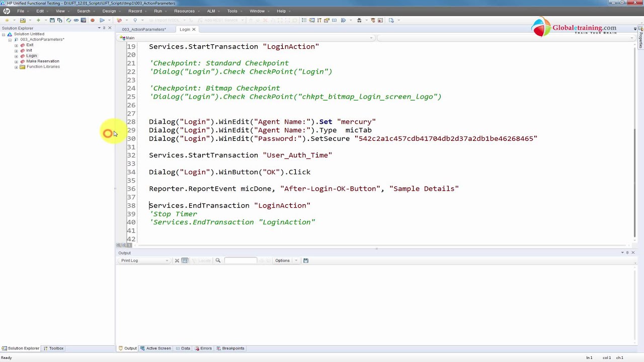Image resolution: width=644 pixels, height=362 pixels.
Task: Expand the Exit action node
Action: point(16,45)
